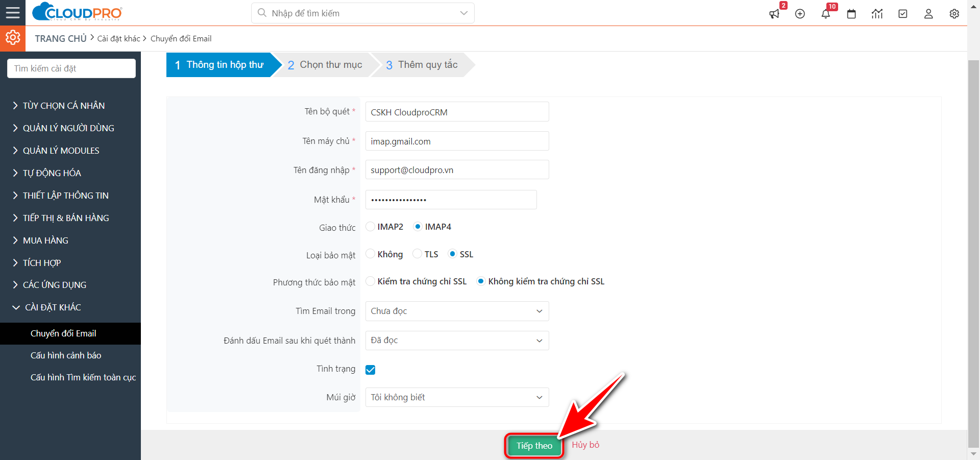This screenshot has height=460, width=980.
Task: Open the tasks checklist icon
Action: point(903,14)
